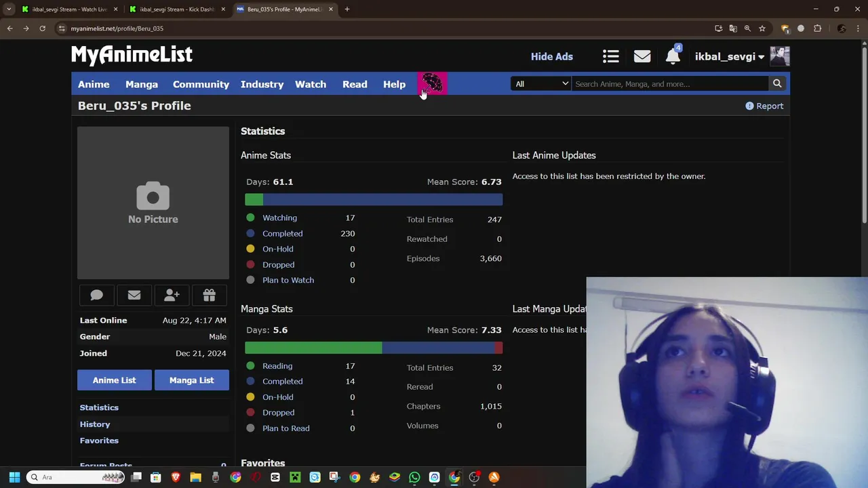This screenshot has width=868, height=488.
Task: Click the comment bubble icon under profile picture
Action: coord(96,295)
